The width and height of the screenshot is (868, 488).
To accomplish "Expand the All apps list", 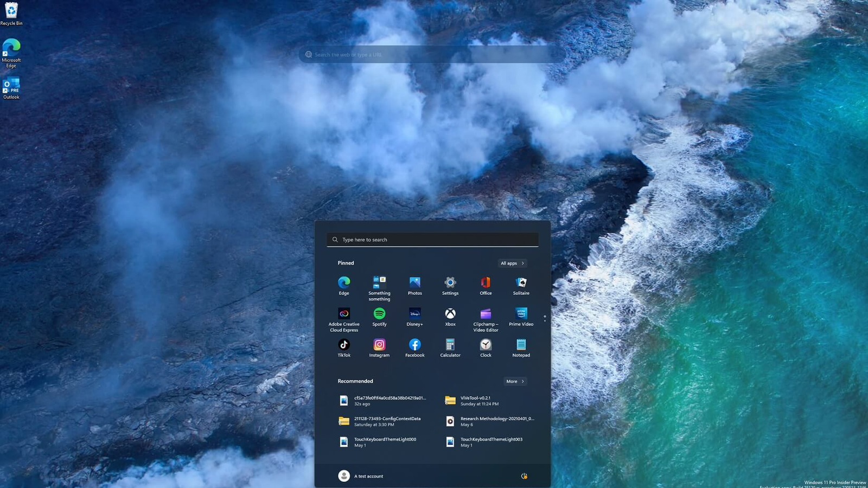I will click(513, 263).
